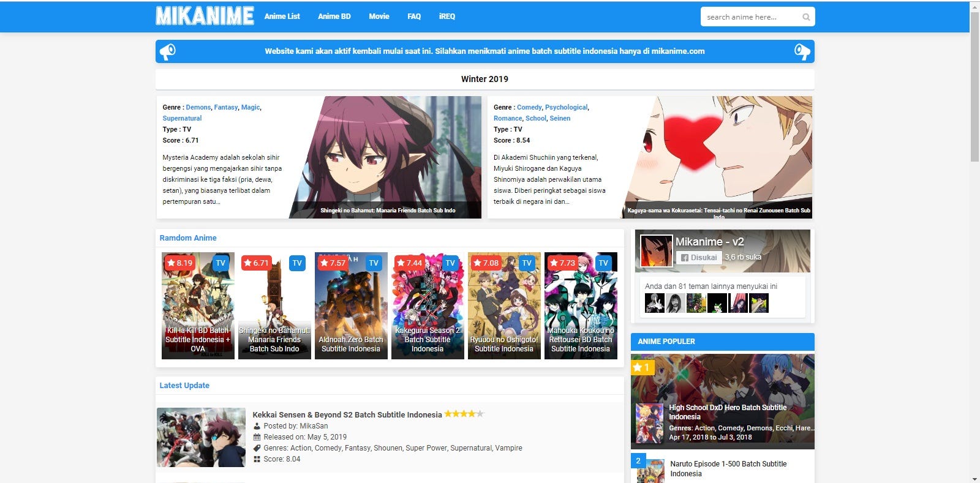Open Shingeki no Bahamut random anime card
Viewport: 980px width, 483px height.
pos(274,306)
